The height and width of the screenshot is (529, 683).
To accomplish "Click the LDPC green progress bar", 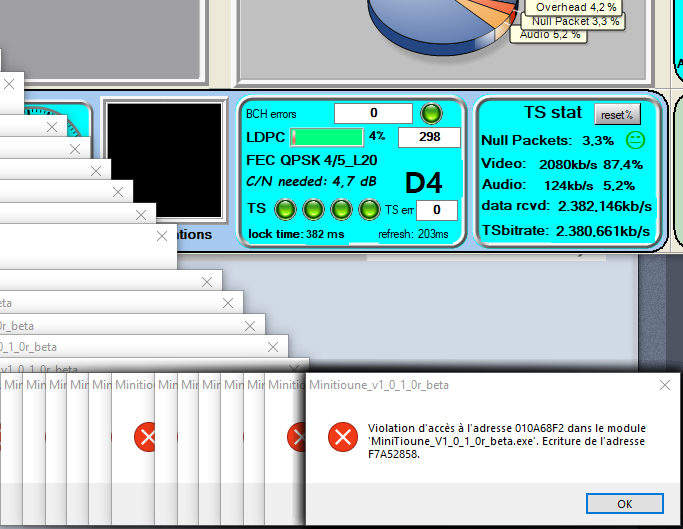I will tap(327, 137).
